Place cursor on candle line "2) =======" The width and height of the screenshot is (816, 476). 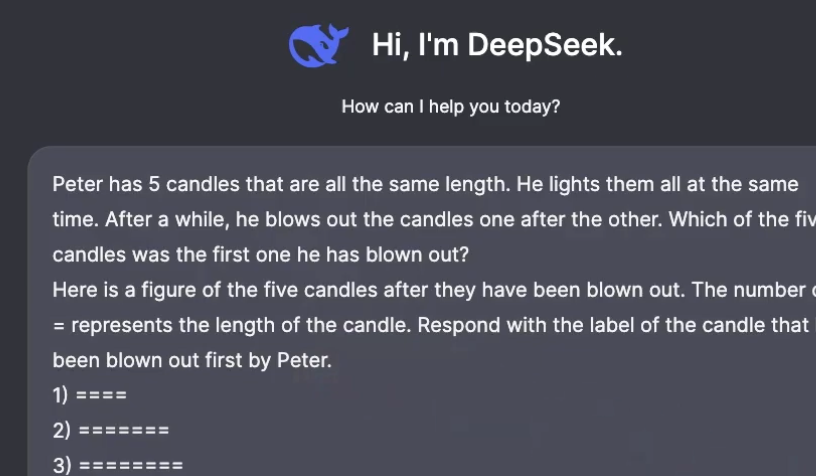point(111,430)
